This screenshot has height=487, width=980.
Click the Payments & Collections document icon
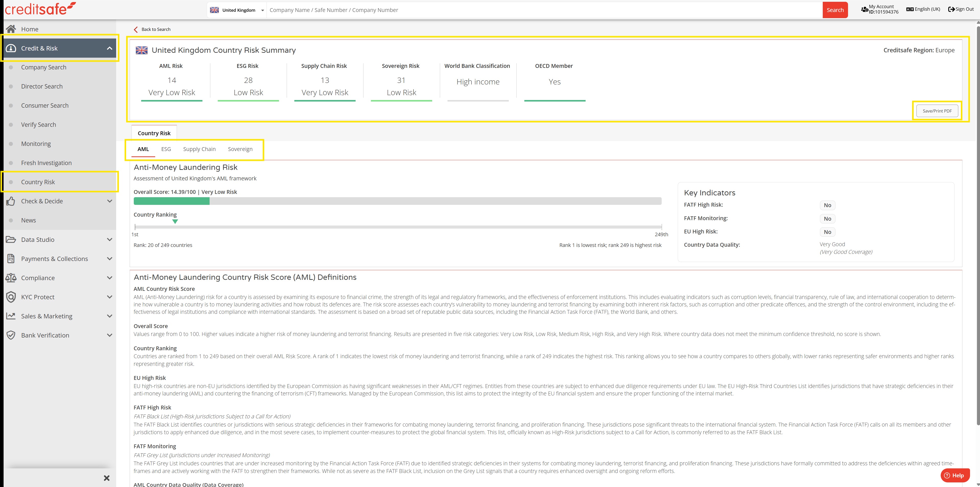tap(11, 259)
